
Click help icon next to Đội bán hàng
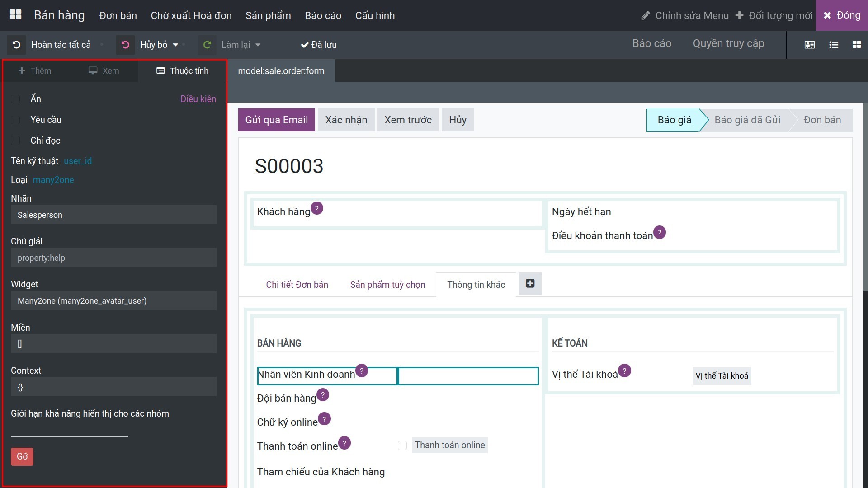point(323,394)
